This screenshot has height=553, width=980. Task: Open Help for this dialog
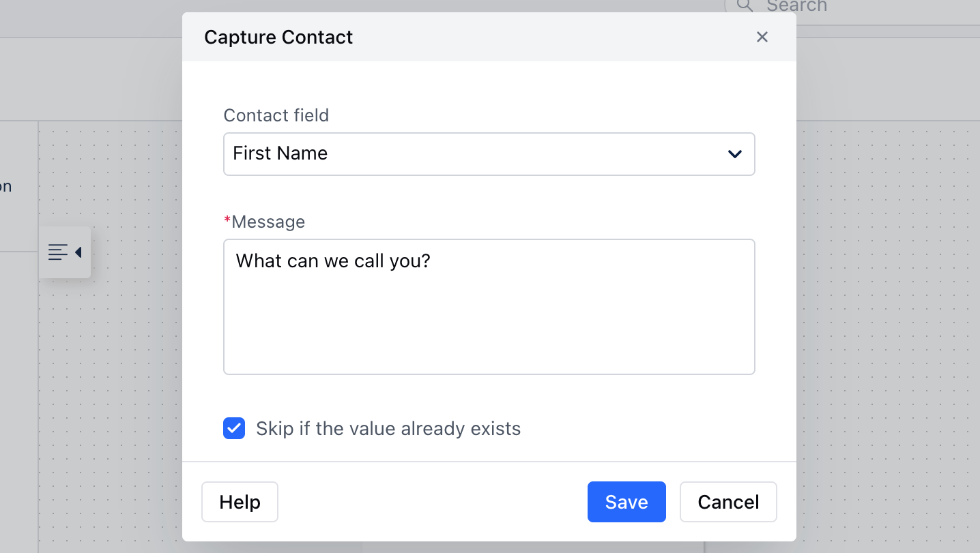point(240,502)
